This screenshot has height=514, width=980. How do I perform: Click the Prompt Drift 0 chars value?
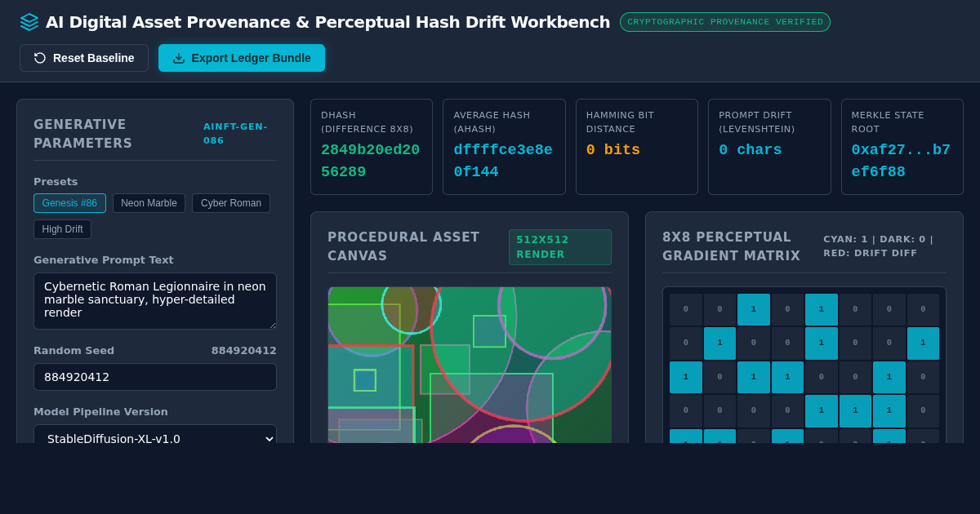tap(750, 150)
